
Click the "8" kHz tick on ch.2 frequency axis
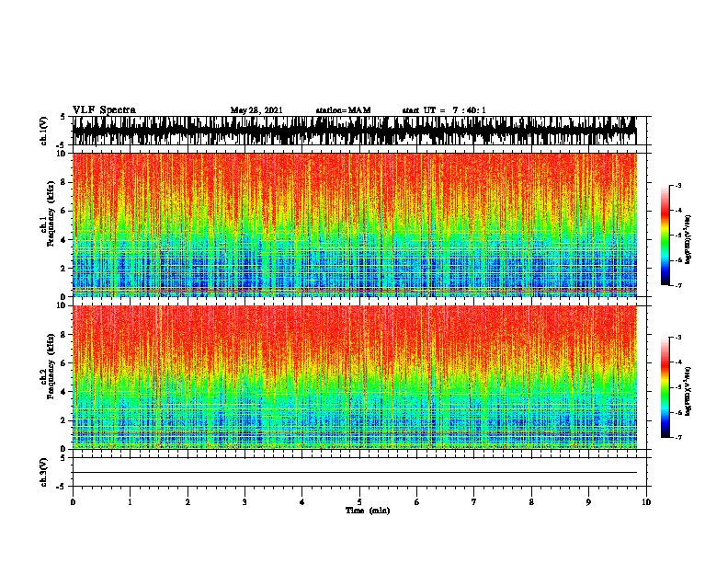[x=64, y=335]
